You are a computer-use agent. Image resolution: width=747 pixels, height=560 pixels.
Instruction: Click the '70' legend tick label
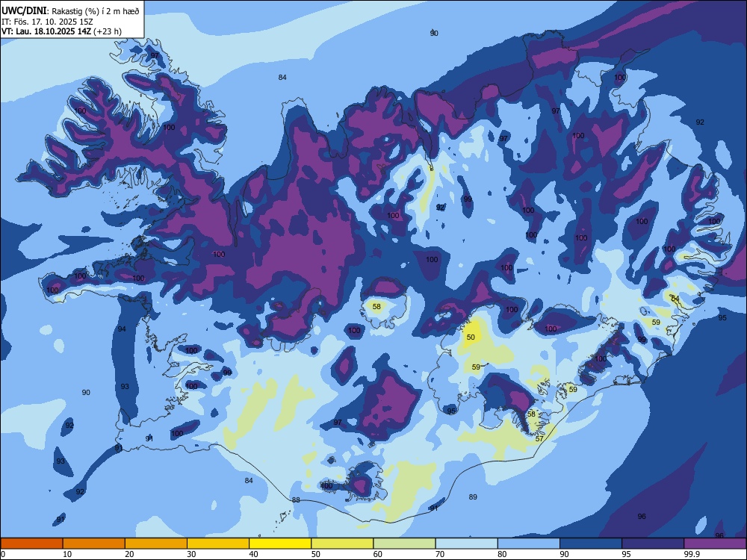point(440,554)
